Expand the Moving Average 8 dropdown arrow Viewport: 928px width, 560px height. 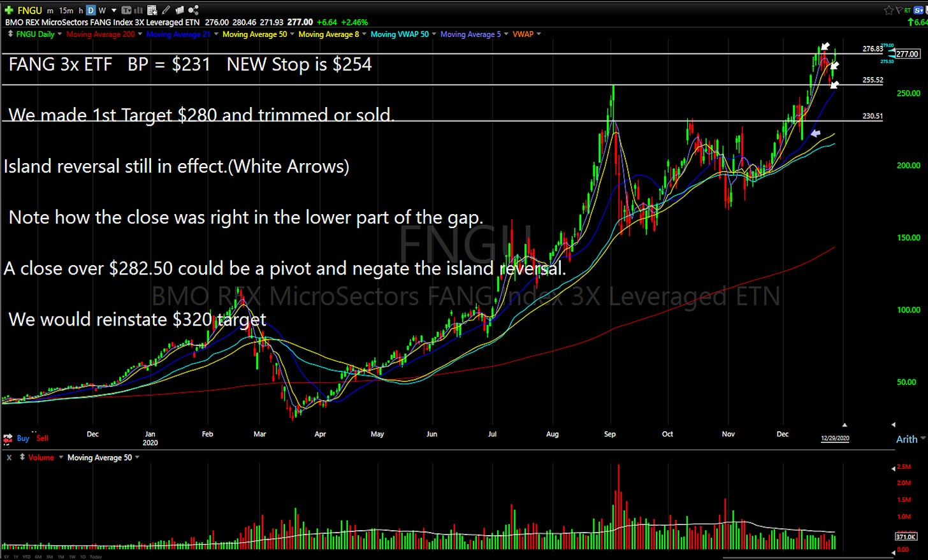tap(364, 34)
